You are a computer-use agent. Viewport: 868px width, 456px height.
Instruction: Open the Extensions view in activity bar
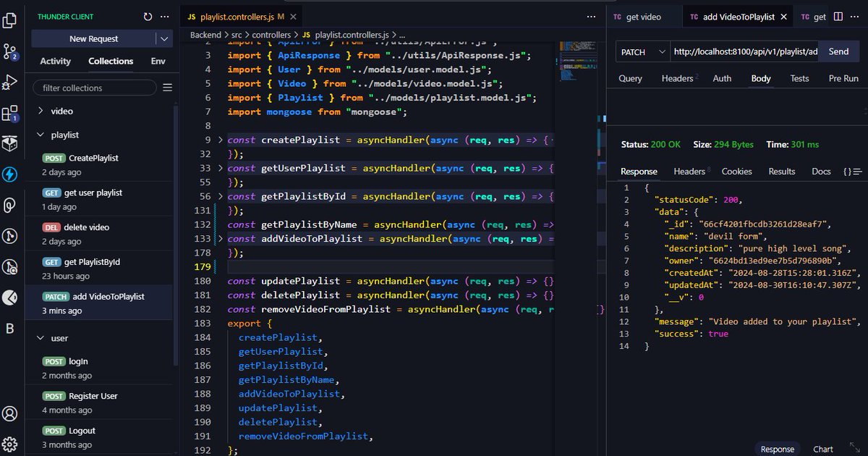[x=10, y=114]
